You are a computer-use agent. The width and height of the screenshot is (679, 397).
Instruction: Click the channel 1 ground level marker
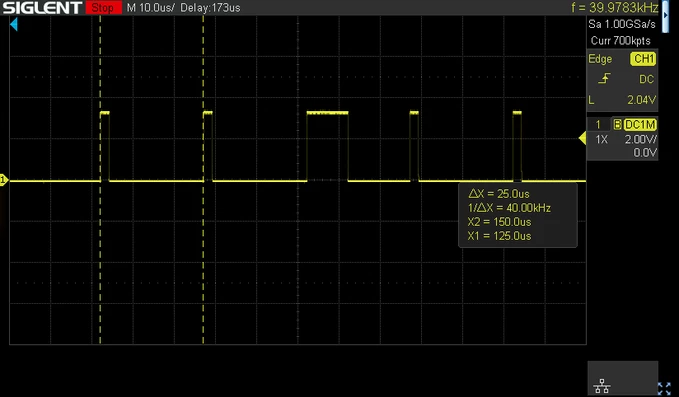pyautogui.click(x=4, y=180)
